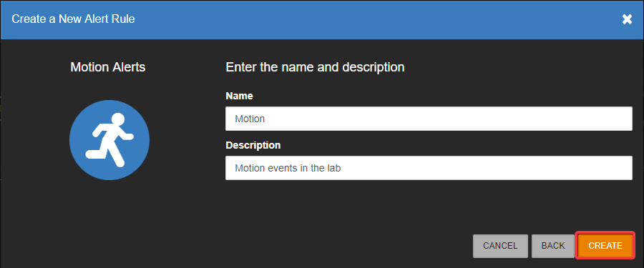Cancel the alert rule creation
Image resolution: width=644 pixels, height=268 pixels.
point(500,246)
